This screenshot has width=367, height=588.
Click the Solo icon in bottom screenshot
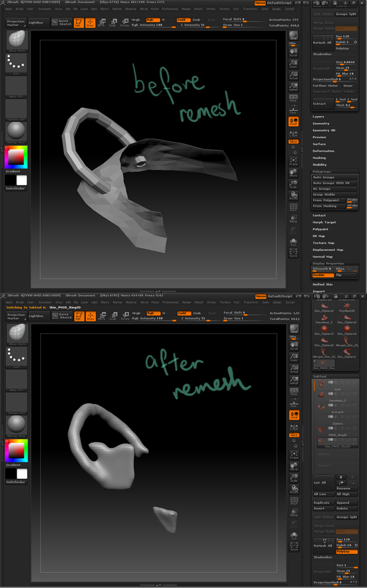[x=293, y=535]
